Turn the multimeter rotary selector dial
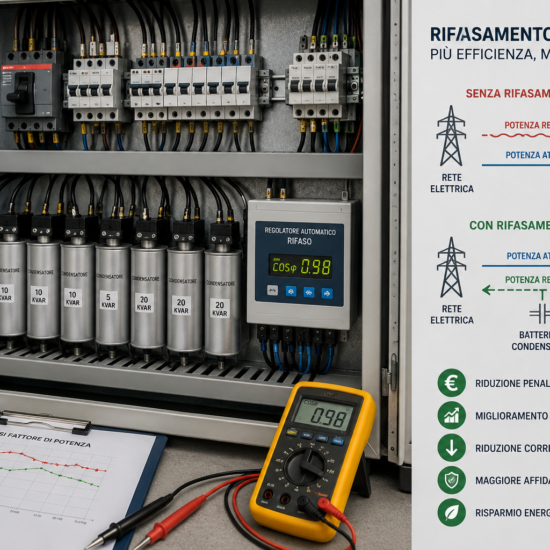Screen dimensions: 550x550 305,467
